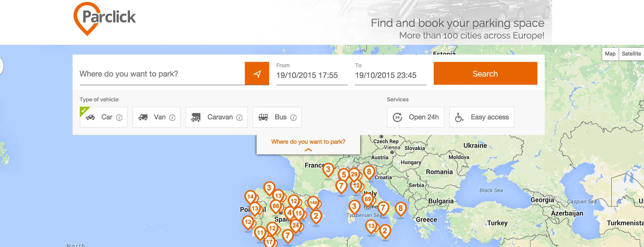Viewport: 644px width, 247px height.
Task: Click the Black Sea label on the map
Action: point(491,190)
